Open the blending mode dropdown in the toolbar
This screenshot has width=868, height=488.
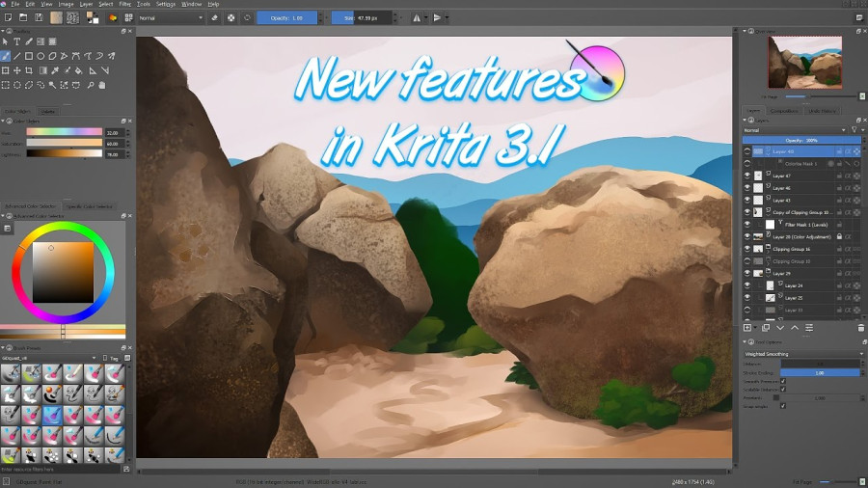click(171, 17)
